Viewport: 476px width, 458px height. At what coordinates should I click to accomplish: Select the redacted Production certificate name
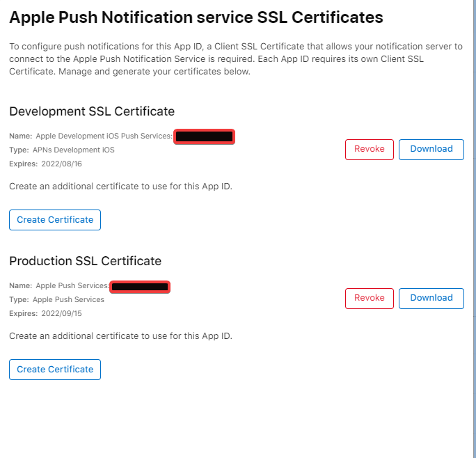click(x=140, y=286)
